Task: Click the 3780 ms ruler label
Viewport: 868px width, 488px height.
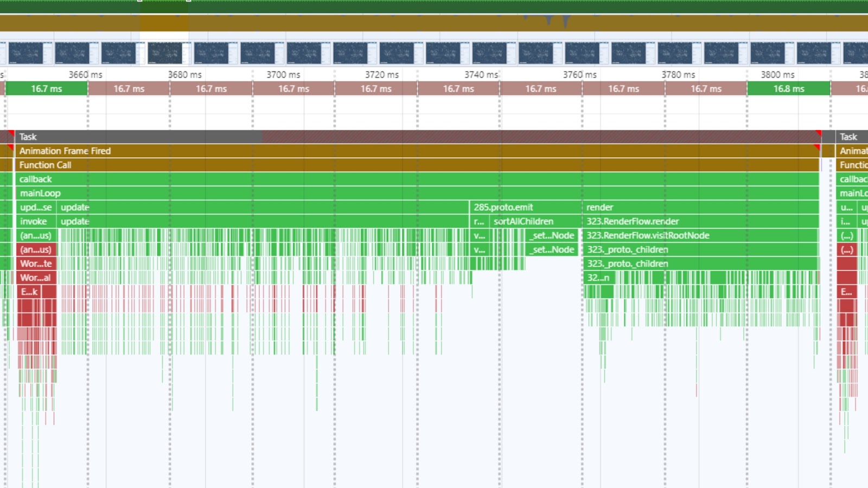Action: coord(678,75)
